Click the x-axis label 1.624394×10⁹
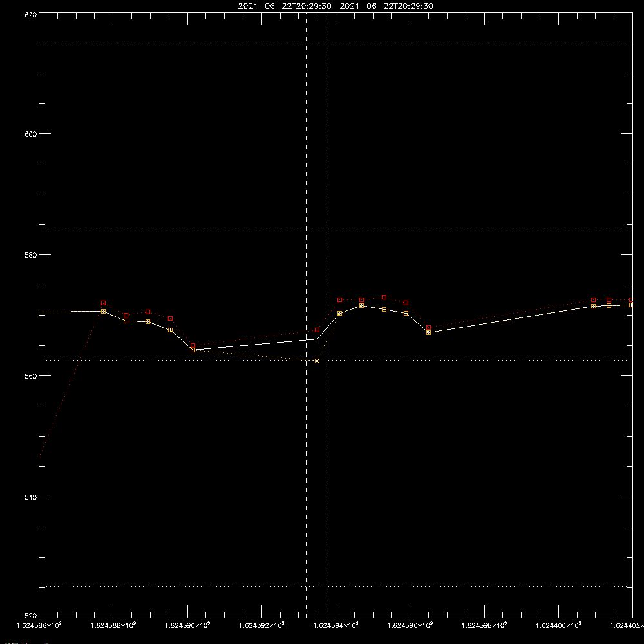The height and width of the screenshot is (644, 644). (336, 625)
